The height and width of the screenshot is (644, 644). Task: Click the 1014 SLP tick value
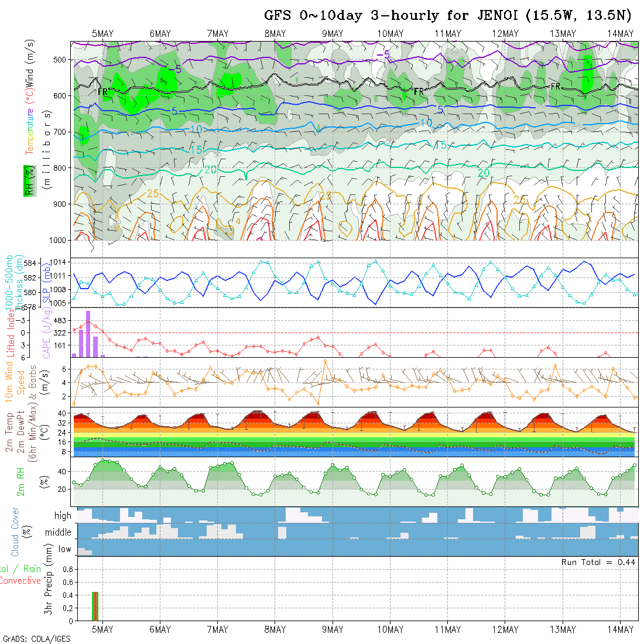click(x=57, y=262)
